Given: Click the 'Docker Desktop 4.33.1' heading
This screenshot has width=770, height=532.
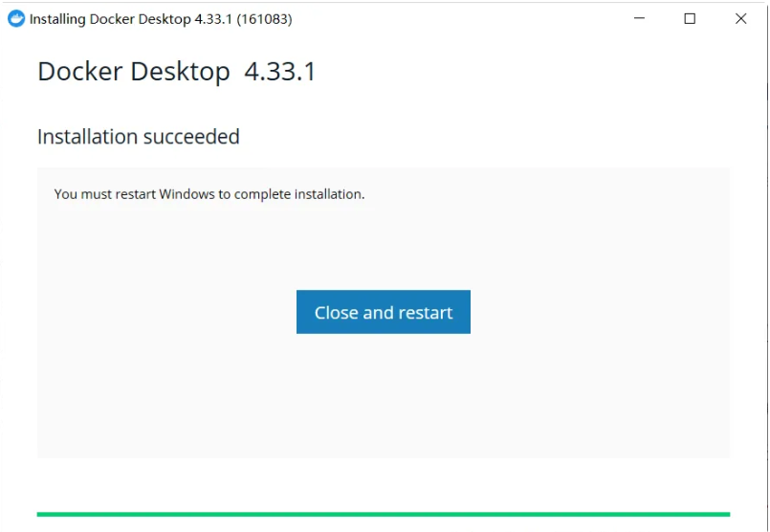Looking at the screenshot, I should (176, 72).
